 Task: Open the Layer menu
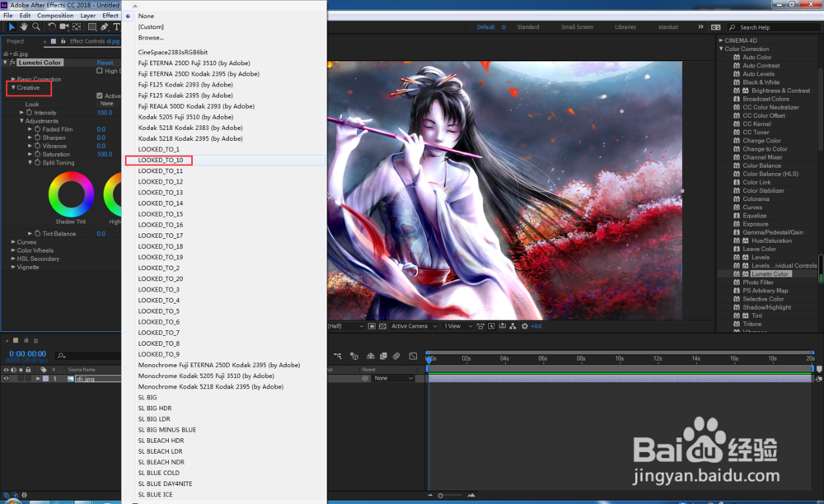[x=88, y=16]
